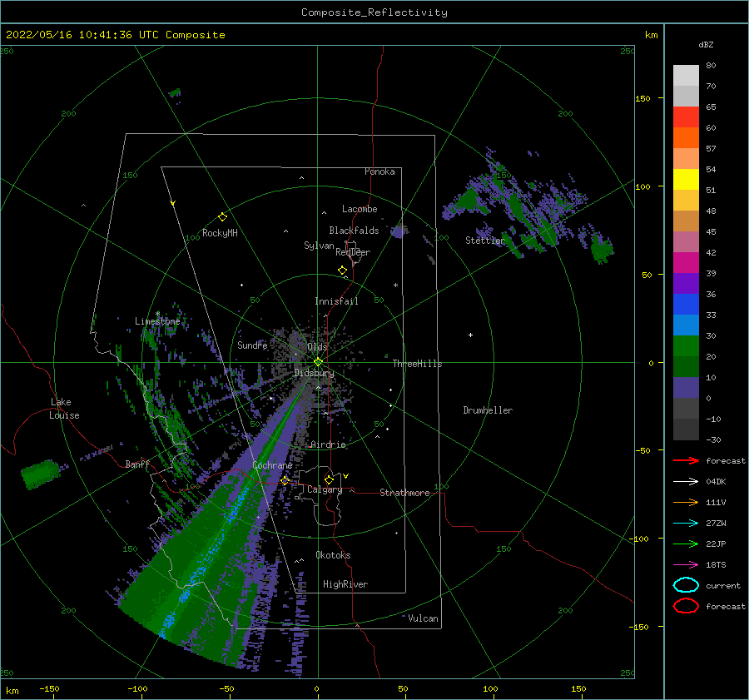Click the Calgary city label
The image size is (749, 700).
[x=325, y=489]
